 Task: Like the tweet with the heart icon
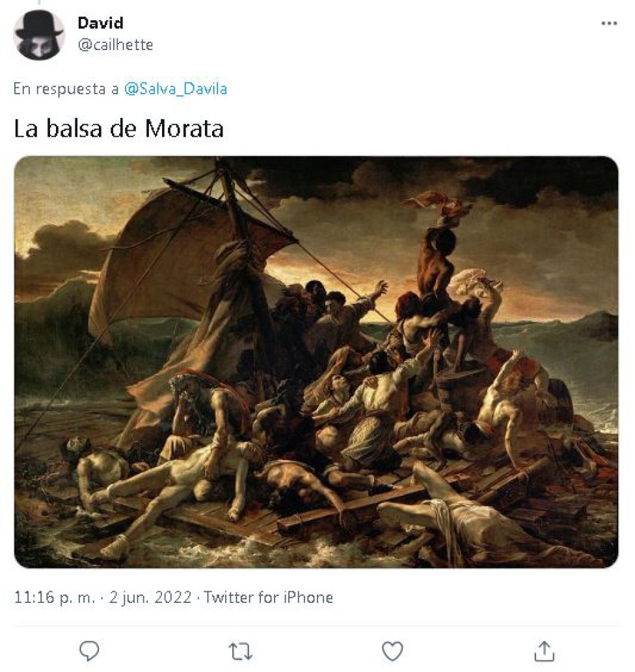pos(392,651)
